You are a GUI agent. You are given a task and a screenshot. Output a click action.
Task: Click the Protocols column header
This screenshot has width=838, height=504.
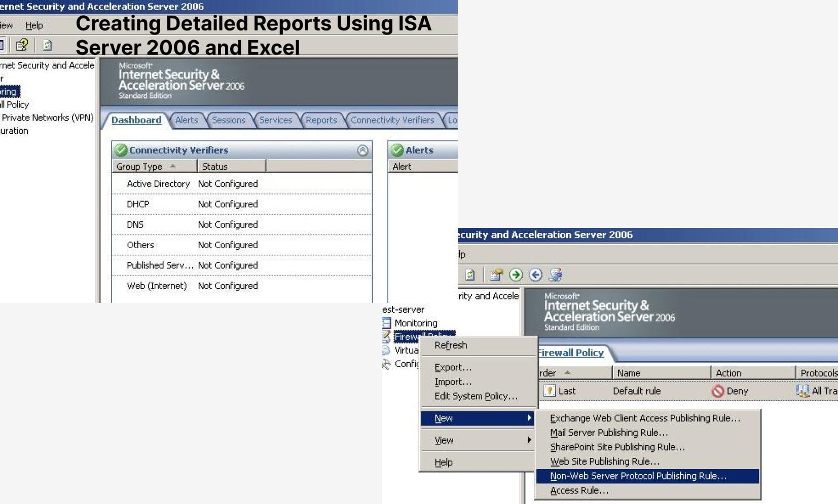pos(817,373)
